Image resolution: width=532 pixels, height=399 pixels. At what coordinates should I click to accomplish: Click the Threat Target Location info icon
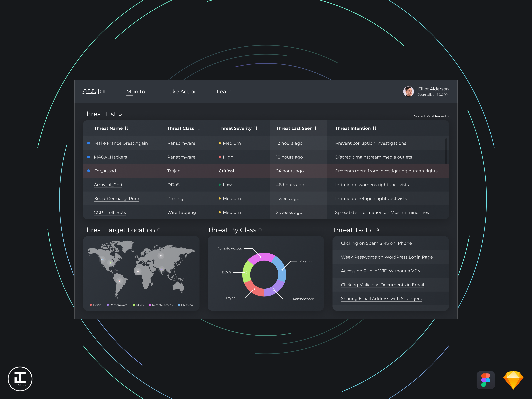pos(159,230)
